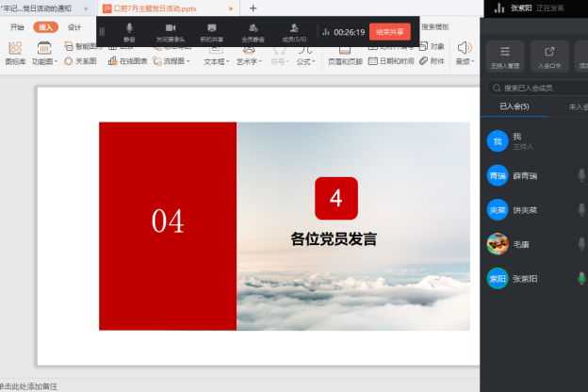
Task: Open the host management panel
Action: point(506,57)
